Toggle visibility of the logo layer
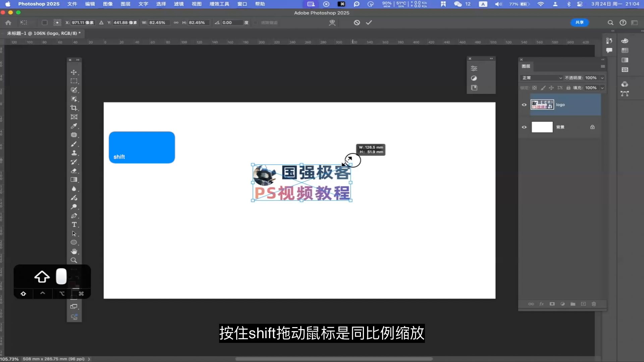 (x=524, y=105)
